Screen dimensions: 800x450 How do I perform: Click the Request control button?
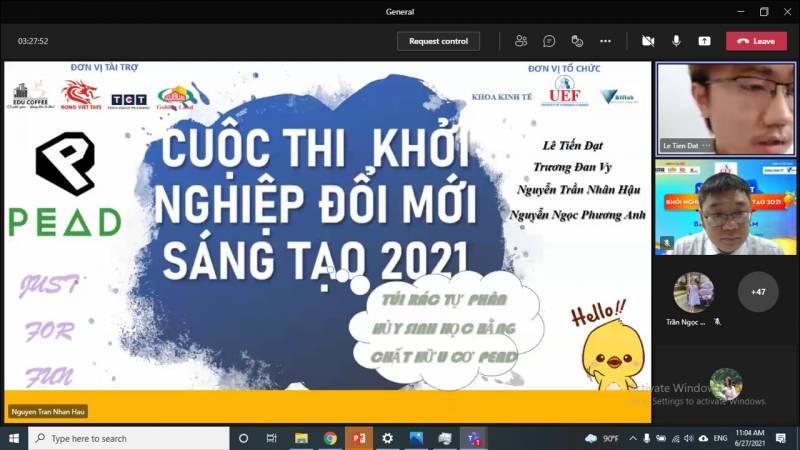click(438, 41)
